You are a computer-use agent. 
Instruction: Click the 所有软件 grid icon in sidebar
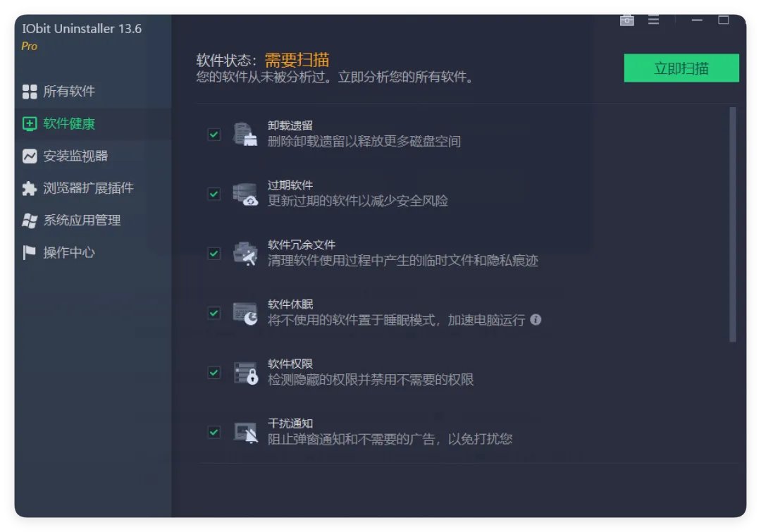(x=30, y=92)
